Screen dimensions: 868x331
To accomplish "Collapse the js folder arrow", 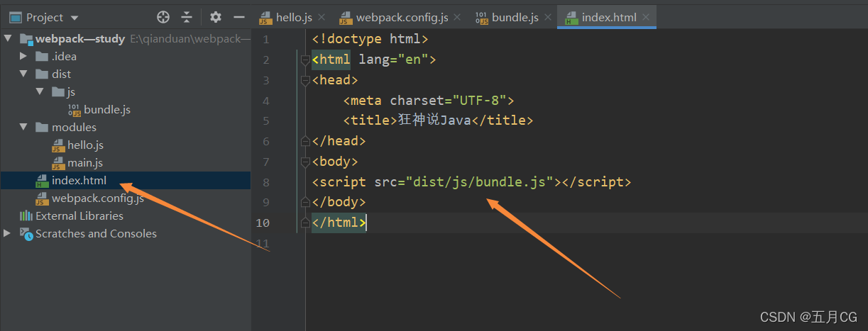I will (40, 91).
